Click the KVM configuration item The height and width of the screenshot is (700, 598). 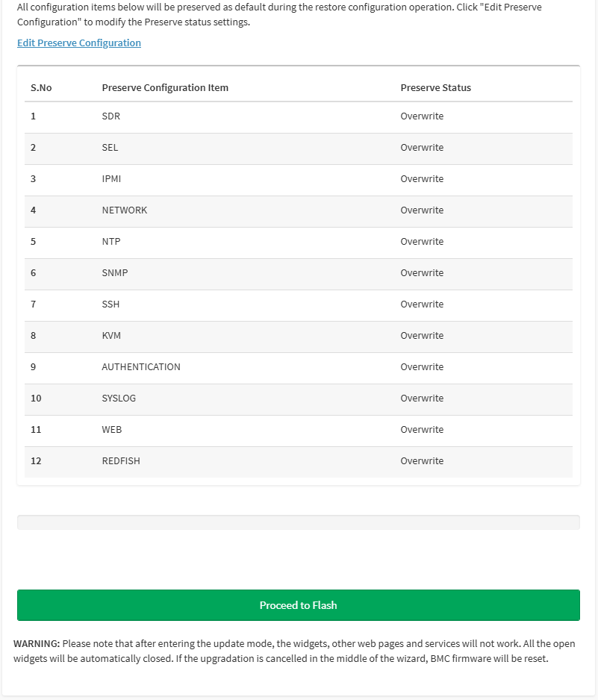click(x=111, y=336)
